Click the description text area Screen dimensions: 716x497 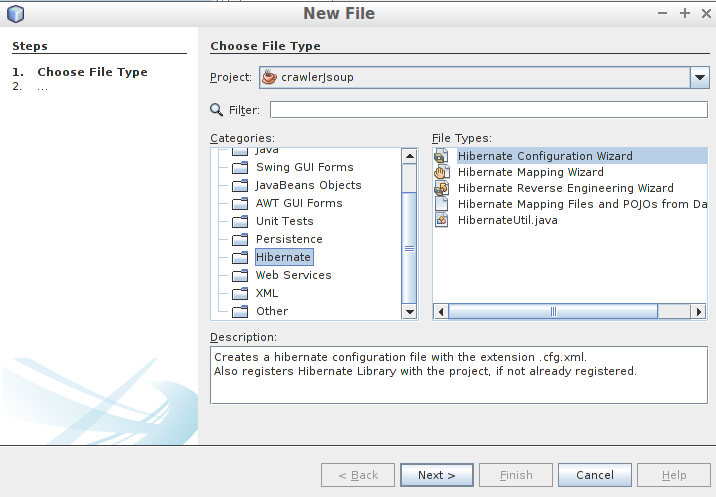[x=459, y=375]
